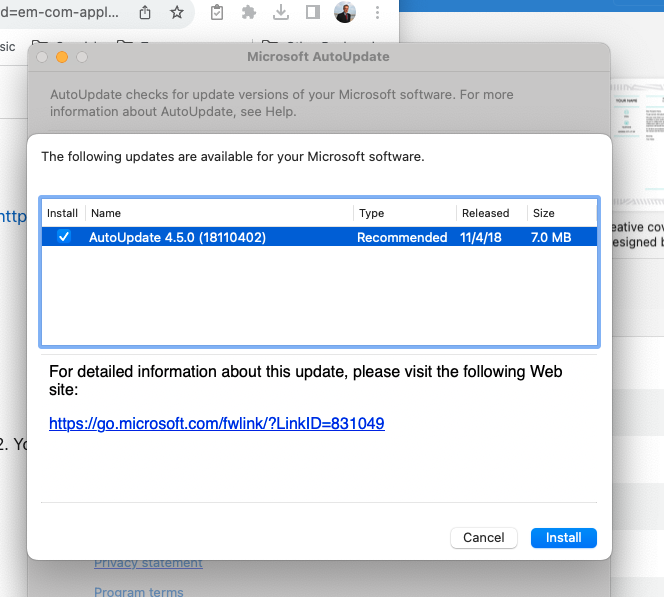The height and width of the screenshot is (597, 664).
Task: Open the browser downloads icon
Action: click(281, 12)
